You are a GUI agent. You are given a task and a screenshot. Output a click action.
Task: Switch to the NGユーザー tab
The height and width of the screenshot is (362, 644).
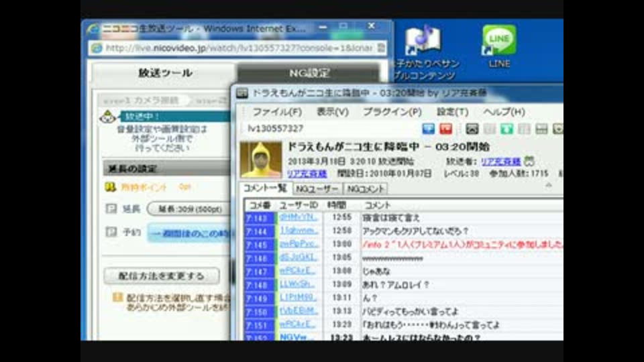tap(317, 189)
